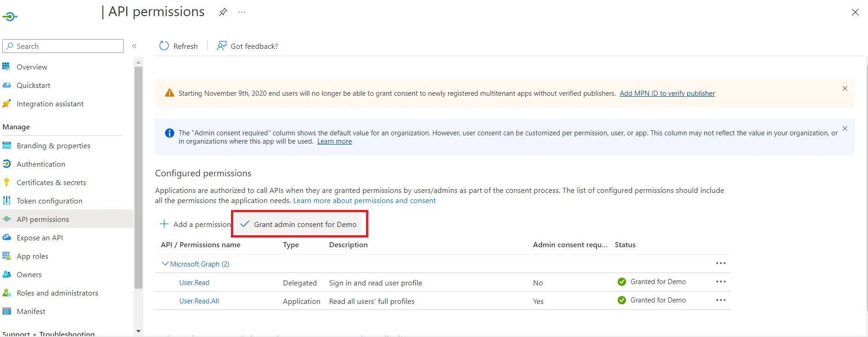Screen dimensions: 868x337
Task: Click the plus icon for Add a permission
Action: [164, 224]
